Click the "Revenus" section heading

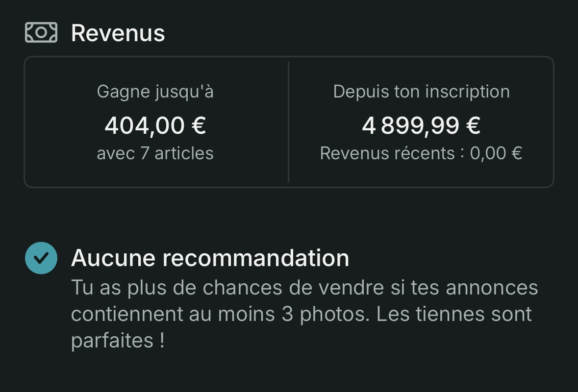click(x=118, y=33)
